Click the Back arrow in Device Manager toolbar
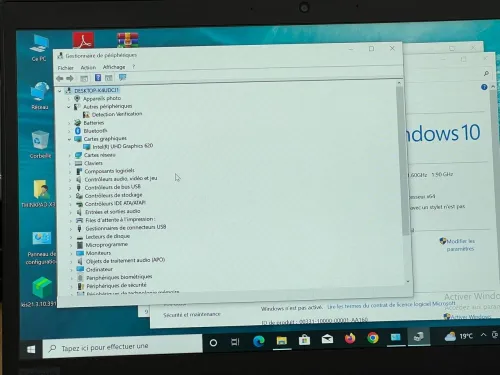This screenshot has width=500, height=375. coord(60,79)
